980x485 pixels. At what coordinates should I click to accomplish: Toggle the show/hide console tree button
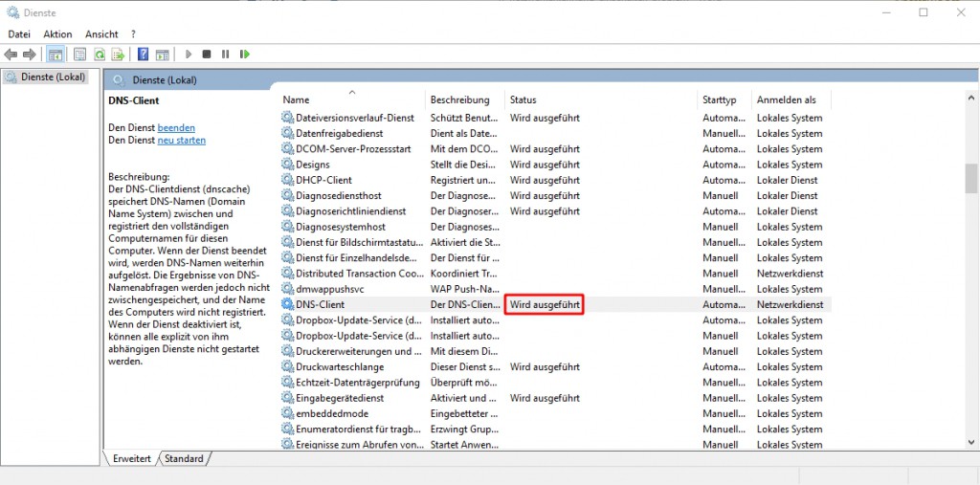tap(56, 55)
